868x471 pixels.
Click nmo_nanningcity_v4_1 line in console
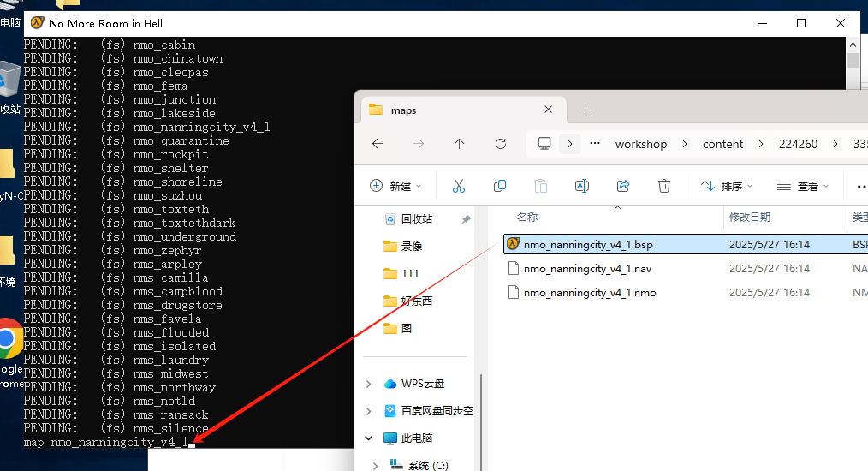pos(146,127)
